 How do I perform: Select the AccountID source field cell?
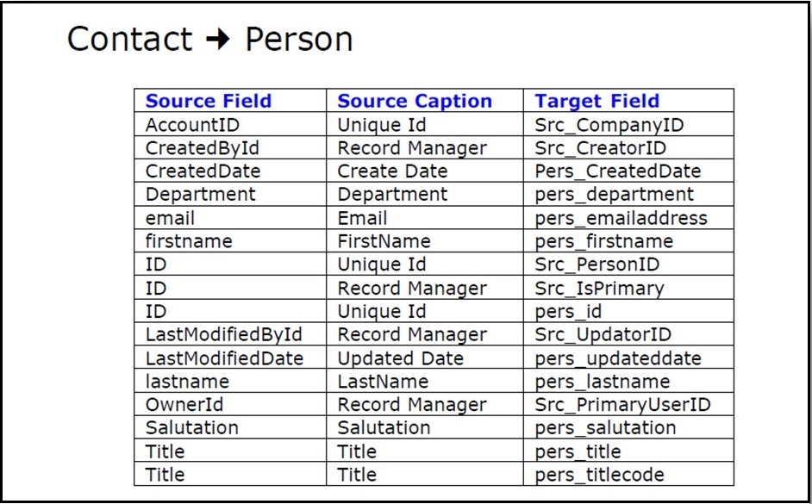click(x=230, y=125)
